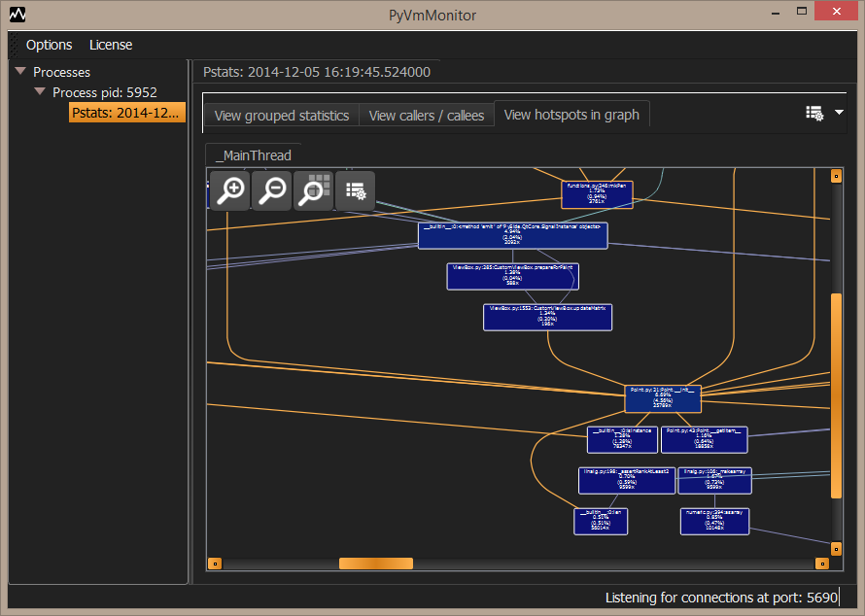Collapse the Processes tree node
Screen dimensions: 865x616
21,71
